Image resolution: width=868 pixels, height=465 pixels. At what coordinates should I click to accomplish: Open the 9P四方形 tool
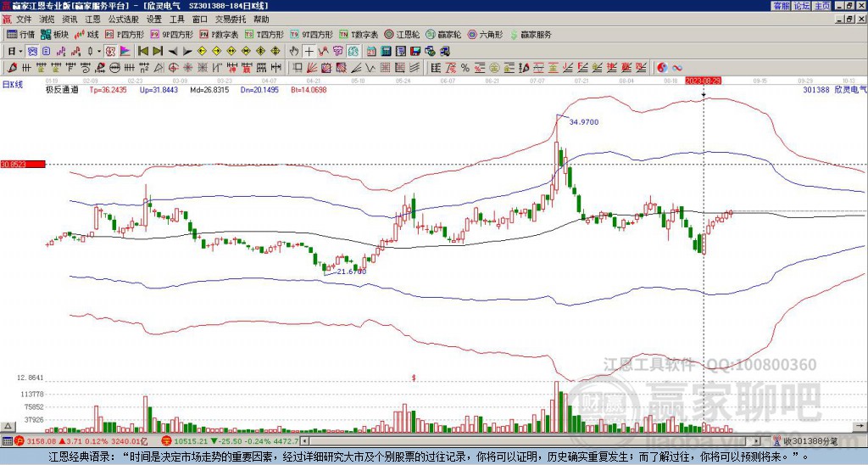172,35
